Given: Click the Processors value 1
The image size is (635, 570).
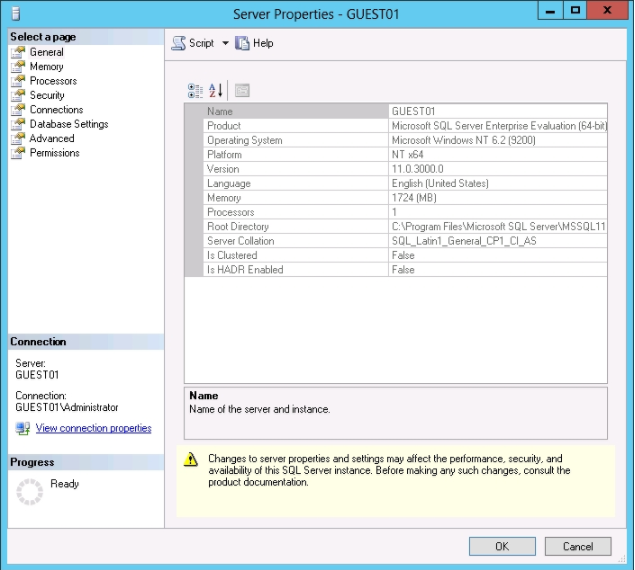Looking at the screenshot, I should (x=394, y=212).
